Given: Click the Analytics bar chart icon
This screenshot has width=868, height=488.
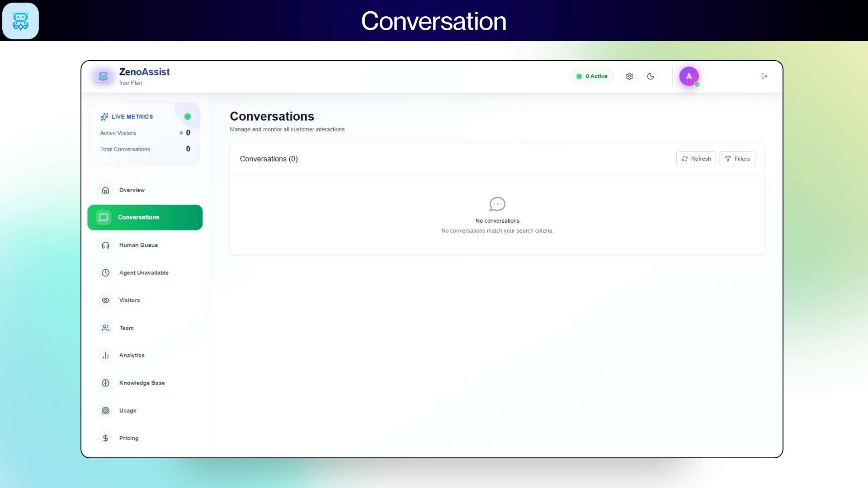Looking at the screenshot, I should pos(105,355).
